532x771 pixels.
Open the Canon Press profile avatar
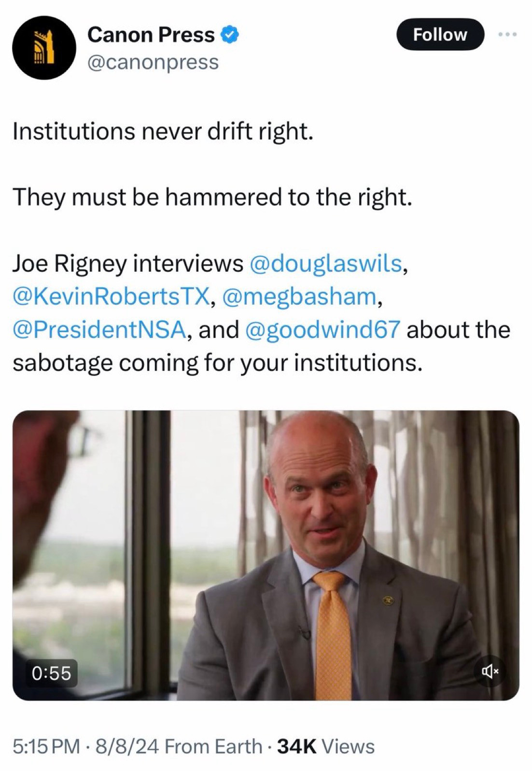click(44, 47)
